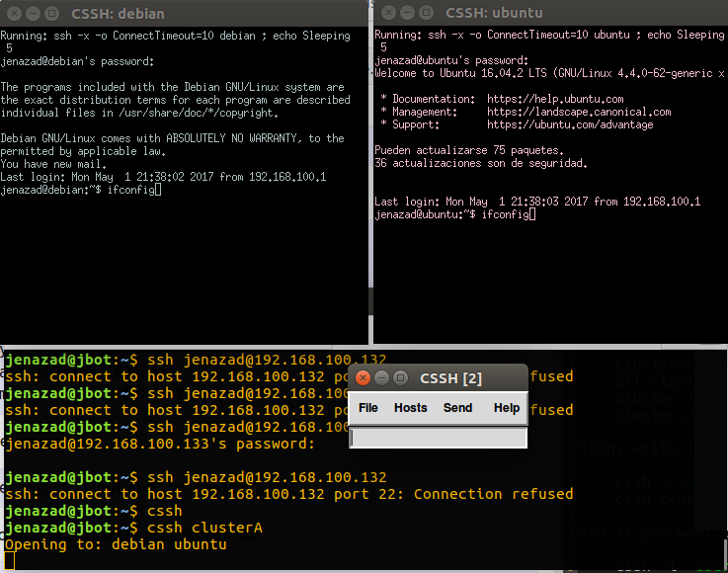
Task: Click the https://ubuntu.com/advantage URL text
Action: [570, 124]
